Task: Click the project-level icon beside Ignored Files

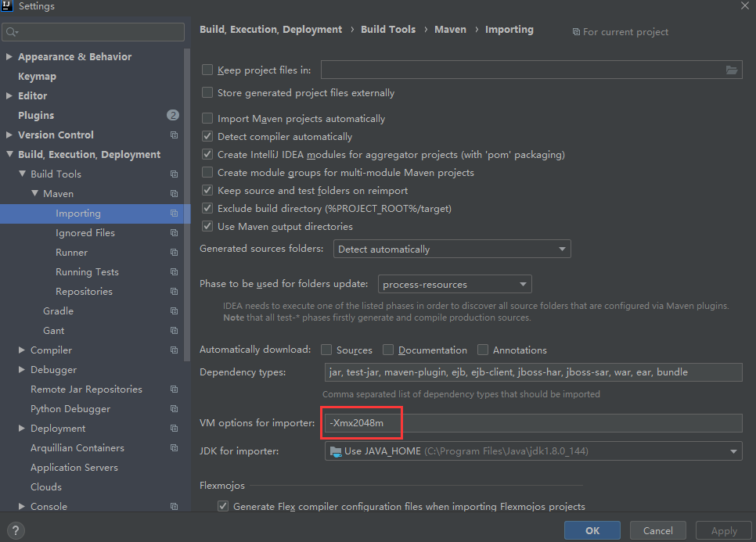Action: tap(174, 233)
